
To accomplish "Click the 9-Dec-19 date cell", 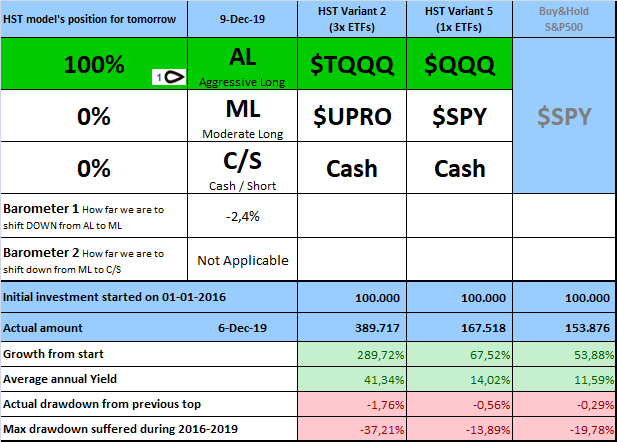I will (x=242, y=19).
